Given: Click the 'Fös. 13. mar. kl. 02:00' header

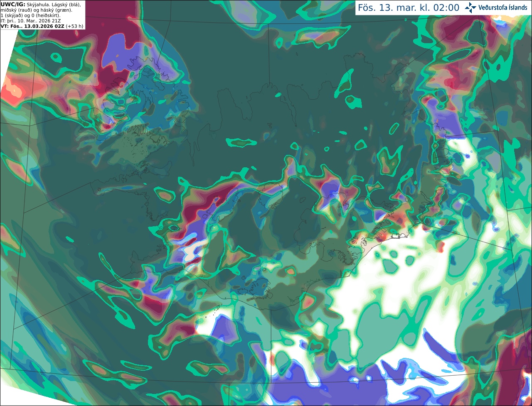Looking at the screenshot, I should 409,8.
